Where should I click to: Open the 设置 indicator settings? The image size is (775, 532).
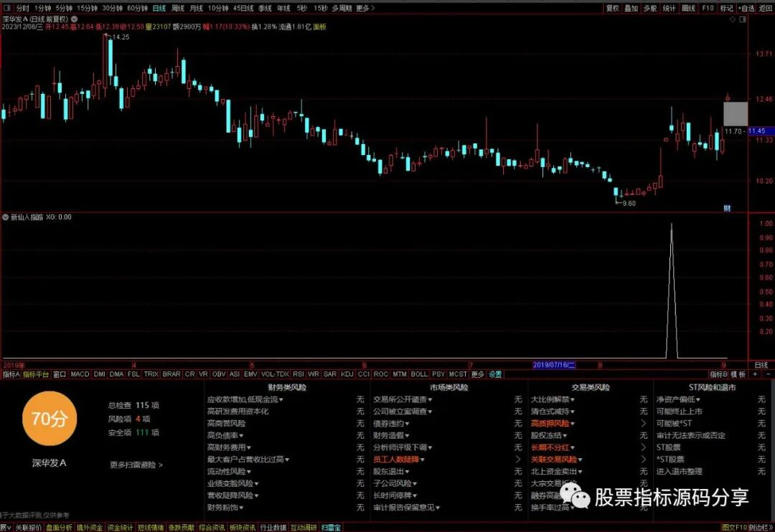coord(495,374)
